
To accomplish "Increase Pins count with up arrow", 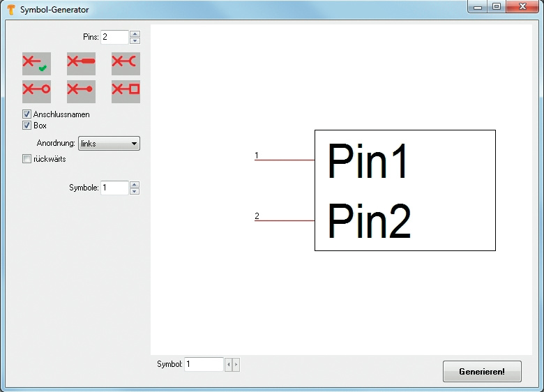I will point(135,33).
